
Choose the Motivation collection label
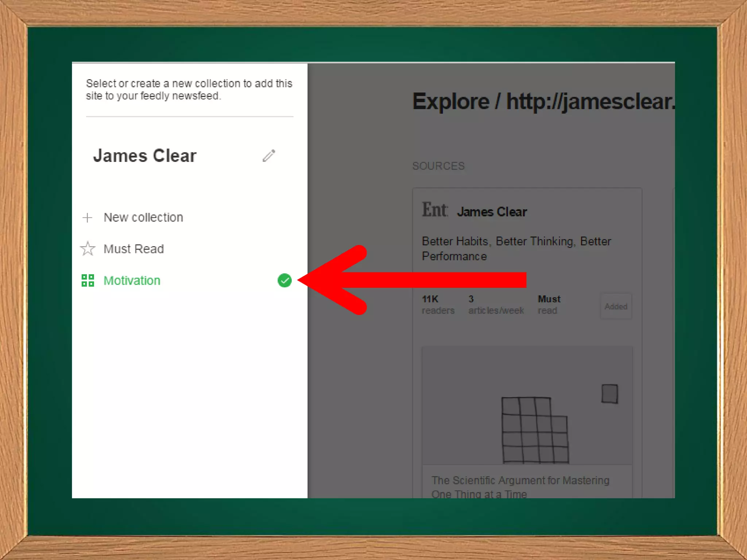click(x=132, y=281)
